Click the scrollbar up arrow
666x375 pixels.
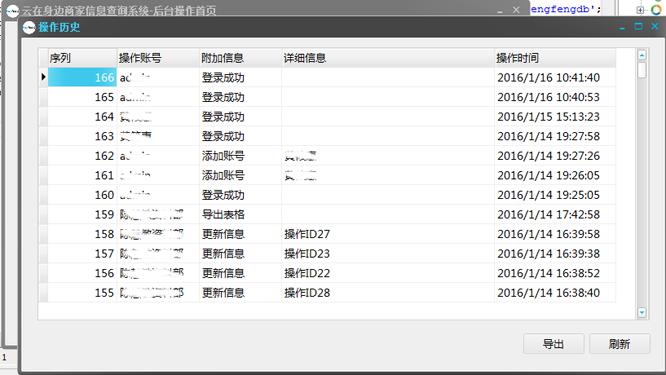(x=642, y=55)
